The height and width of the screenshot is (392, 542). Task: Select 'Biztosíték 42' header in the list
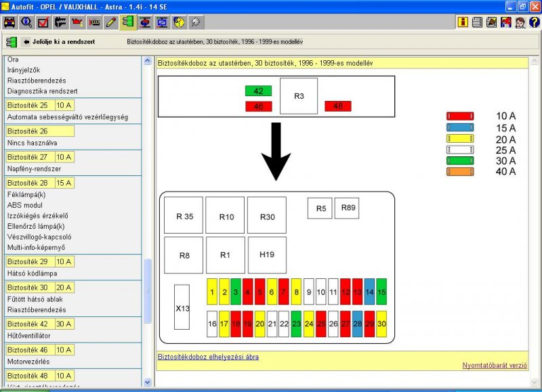click(x=40, y=324)
